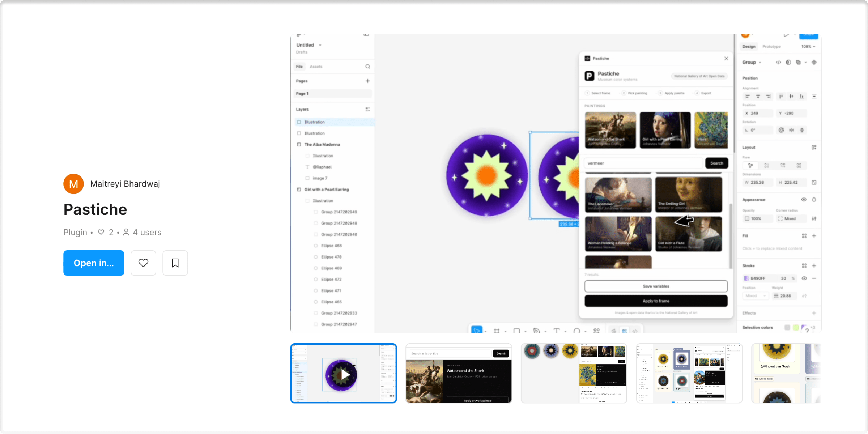868x434 pixels.
Task: Align the selection left with the alignment icon
Action: tap(747, 96)
